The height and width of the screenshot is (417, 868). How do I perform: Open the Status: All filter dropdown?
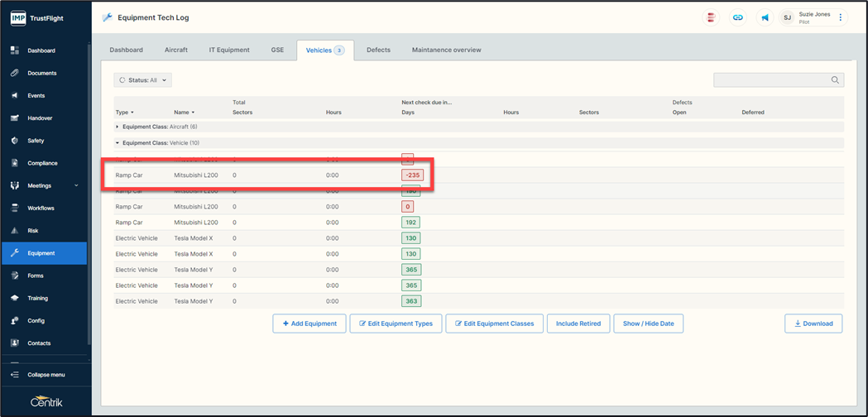pos(143,80)
